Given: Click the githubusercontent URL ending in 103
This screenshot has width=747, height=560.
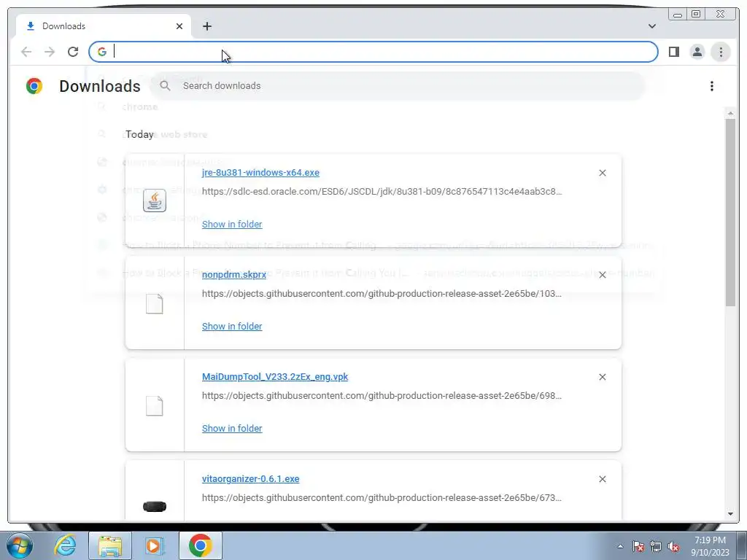Looking at the screenshot, I should [x=382, y=293].
